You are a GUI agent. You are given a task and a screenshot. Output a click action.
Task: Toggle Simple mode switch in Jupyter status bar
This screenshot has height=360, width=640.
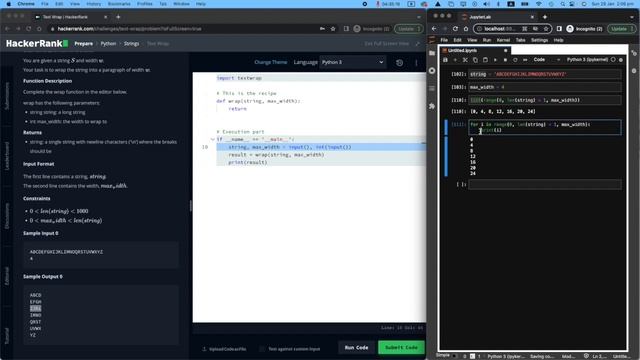(454, 356)
